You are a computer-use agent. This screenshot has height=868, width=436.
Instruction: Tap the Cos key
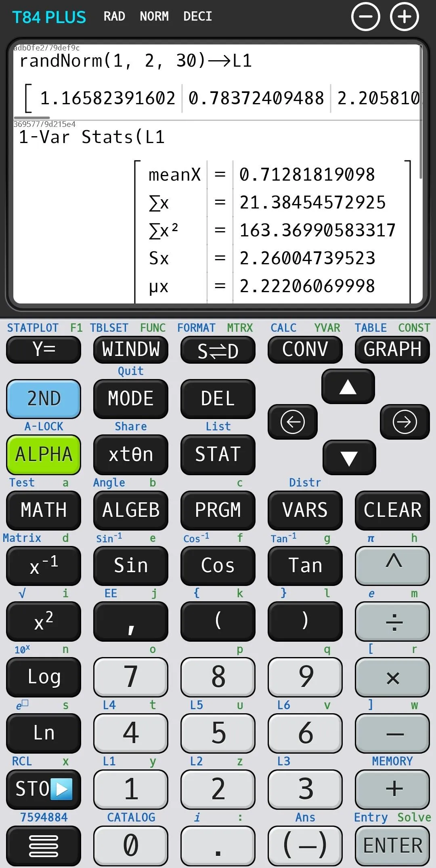(218, 565)
